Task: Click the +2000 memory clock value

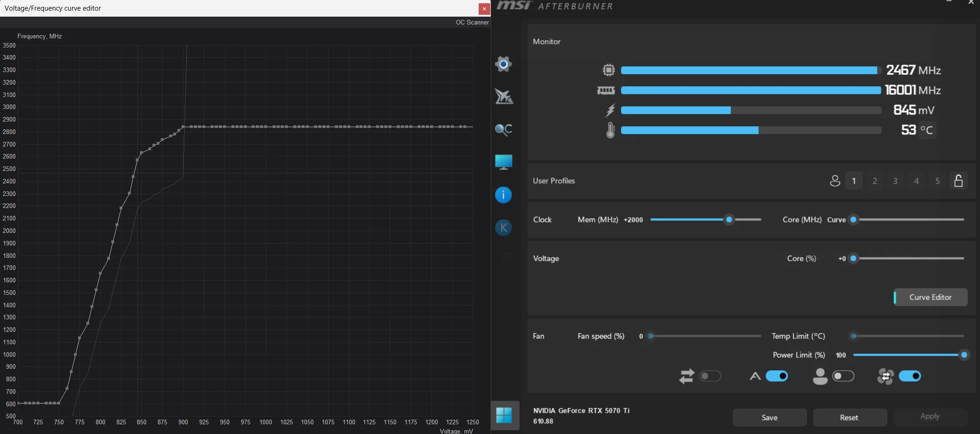Action: point(633,220)
